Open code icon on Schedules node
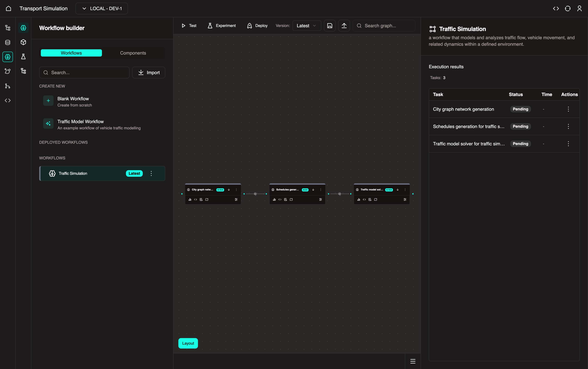Screen dimensions: 588x369 tap(280, 200)
